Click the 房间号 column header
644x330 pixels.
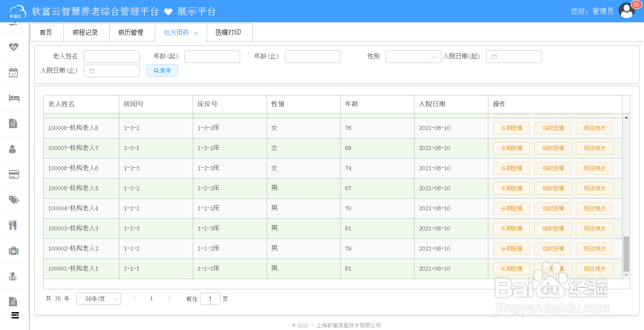[156, 104]
